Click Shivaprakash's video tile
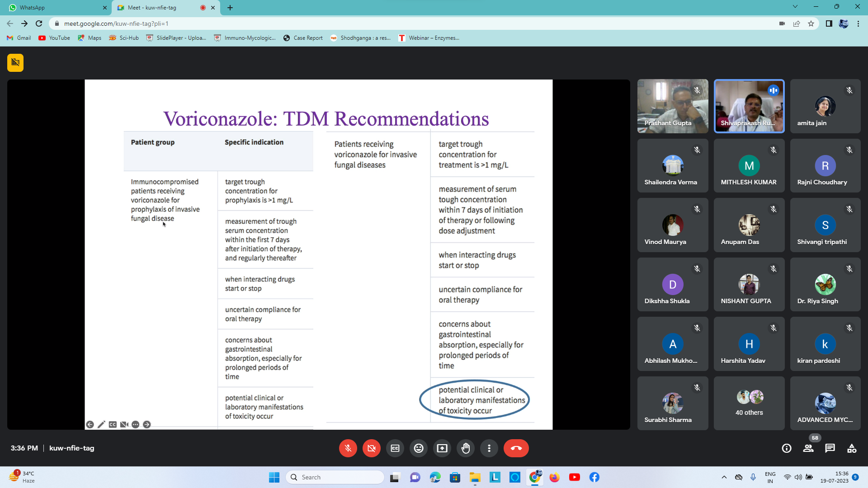The height and width of the screenshot is (488, 868). [x=749, y=106]
